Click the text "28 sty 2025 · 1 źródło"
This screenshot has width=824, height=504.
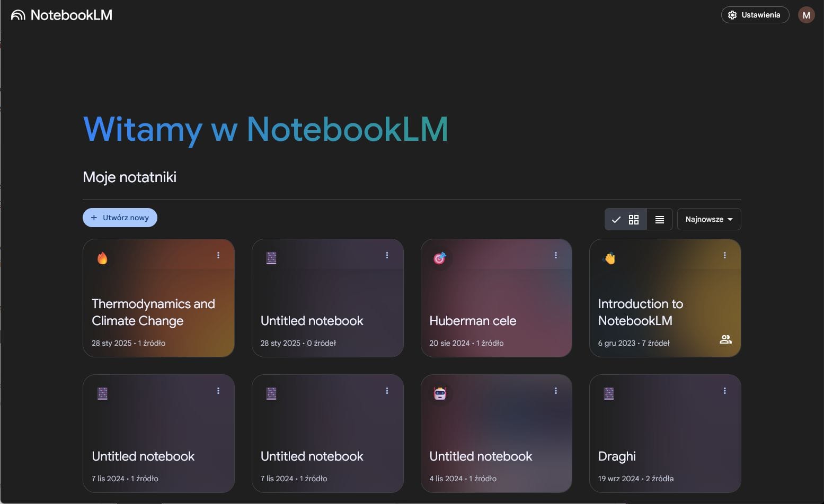128,343
